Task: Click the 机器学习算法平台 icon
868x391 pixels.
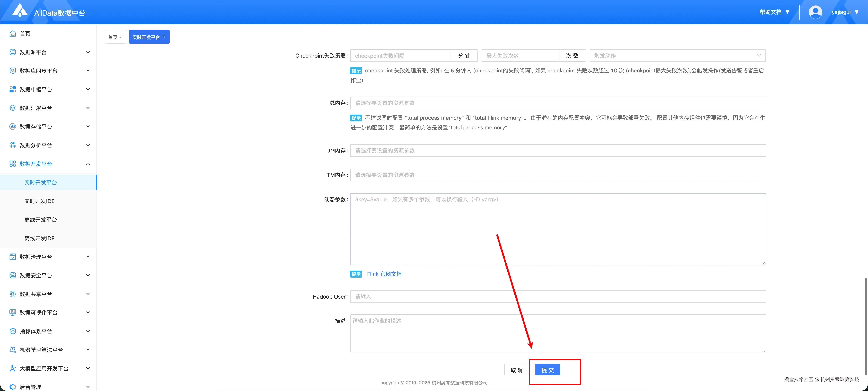Action: click(x=13, y=350)
